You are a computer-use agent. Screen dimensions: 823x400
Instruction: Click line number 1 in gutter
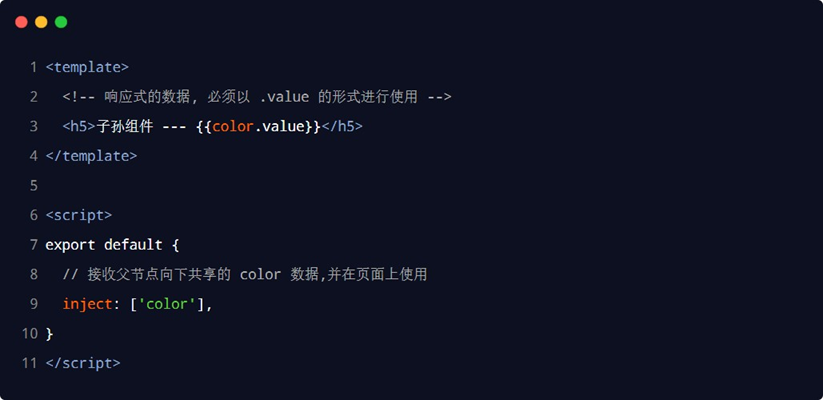(x=33, y=67)
